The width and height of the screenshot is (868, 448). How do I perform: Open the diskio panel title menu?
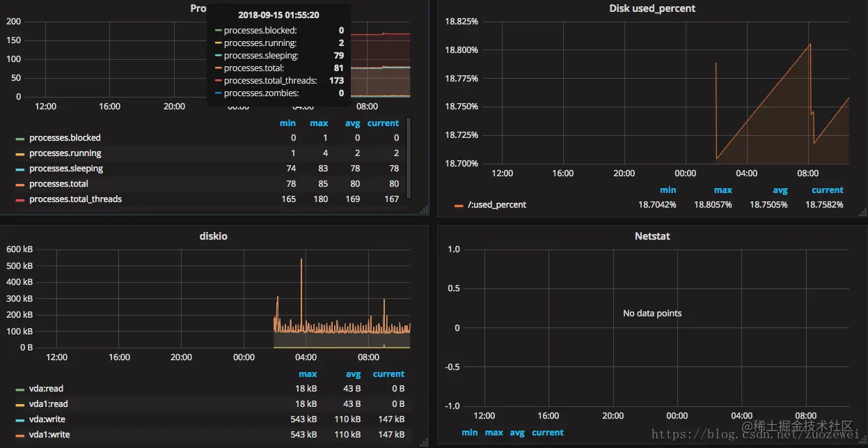click(214, 236)
